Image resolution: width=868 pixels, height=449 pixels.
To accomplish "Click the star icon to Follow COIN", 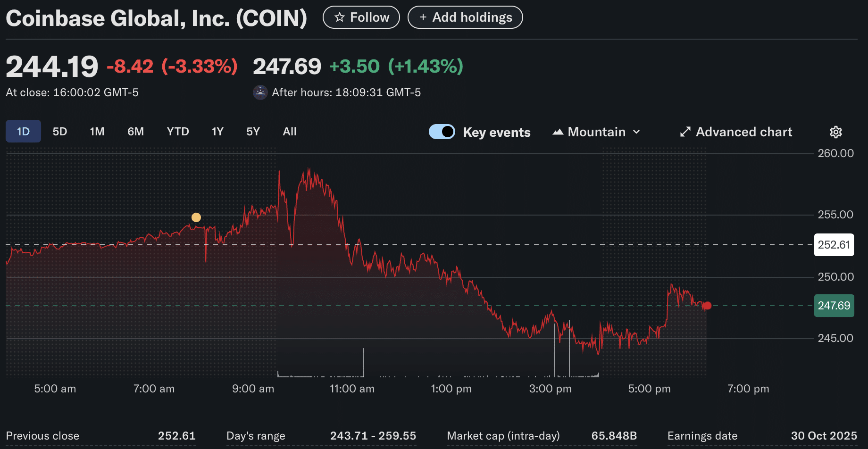I will pyautogui.click(x=339, y=17).
